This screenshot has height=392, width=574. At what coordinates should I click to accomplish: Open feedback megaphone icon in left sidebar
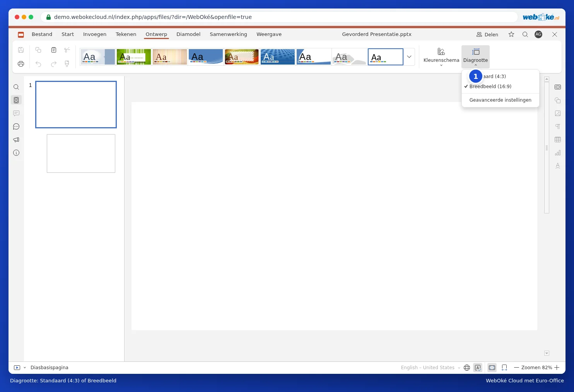[16, 140]
